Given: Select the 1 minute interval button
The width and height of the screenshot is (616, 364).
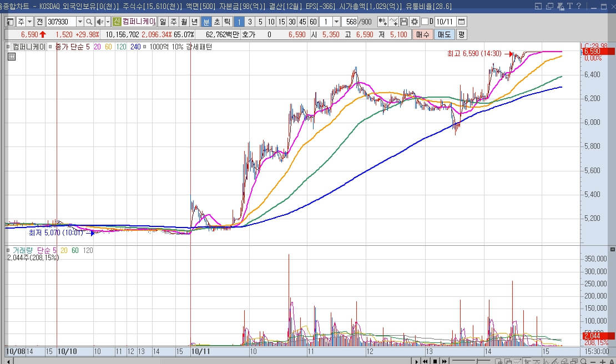Looking at the screenshot, I should pos(239,22).
